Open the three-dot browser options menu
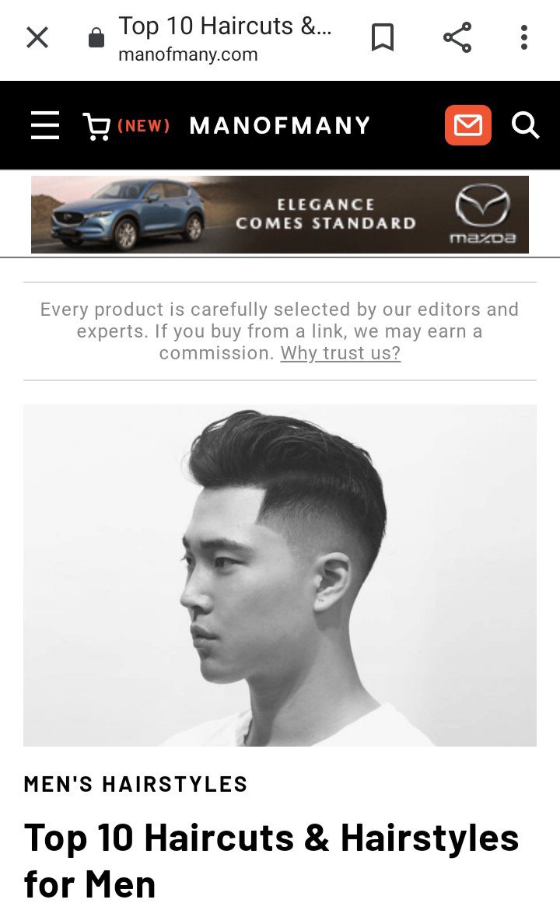Image resolution: width=560 pixels, height=924 pixels. click(524, 37)
